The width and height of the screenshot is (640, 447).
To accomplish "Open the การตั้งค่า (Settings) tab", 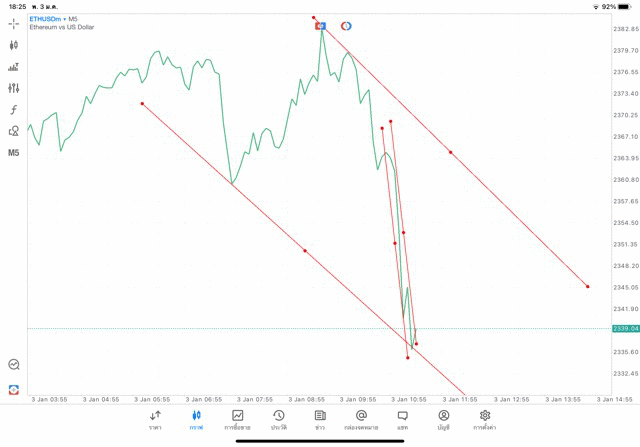I will [x=485, y=419].
